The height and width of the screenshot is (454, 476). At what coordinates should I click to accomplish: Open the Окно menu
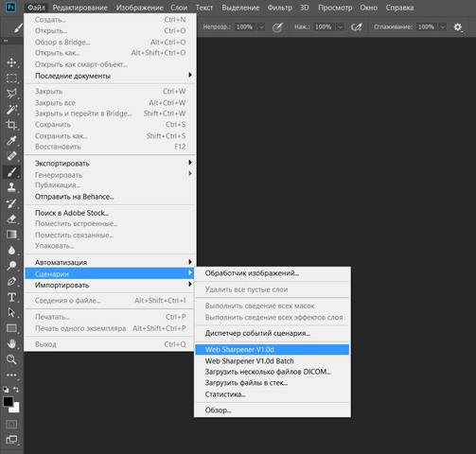point(369,8)
